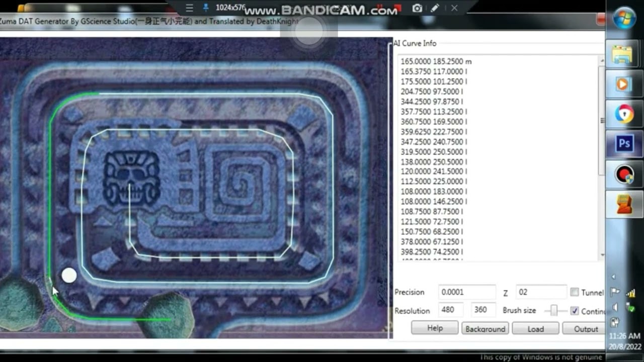Image resolution: width=644 pixels, height=362 pixels.
Task: Select the line 347.2500 240.7500 l
Action: click(x=434, y=142)
